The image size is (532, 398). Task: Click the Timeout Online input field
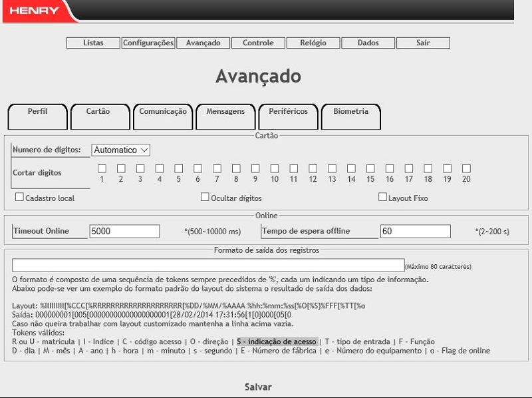click(124, 231)
